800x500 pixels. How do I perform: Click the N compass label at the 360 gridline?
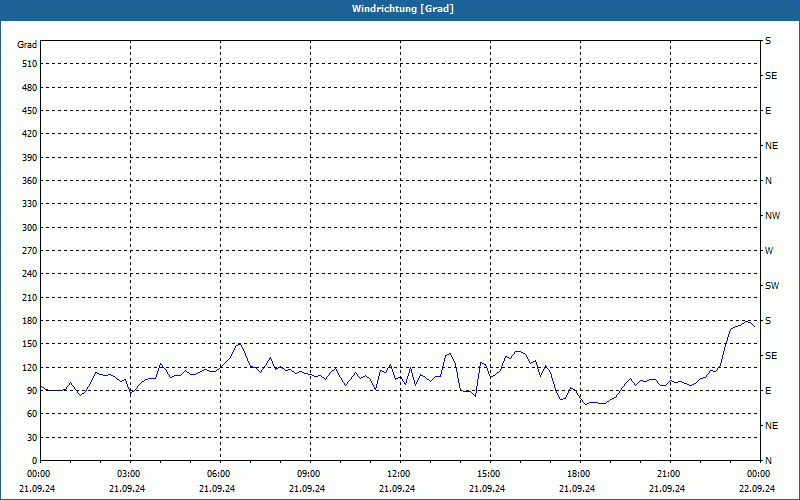768,181
